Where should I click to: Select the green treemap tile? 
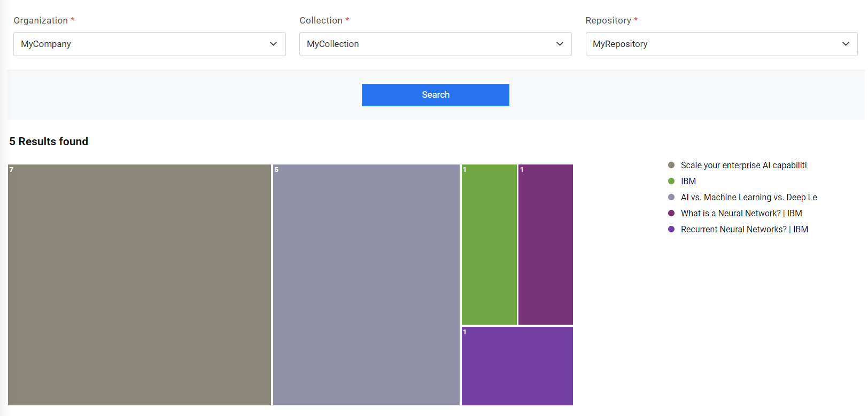[489, 245]
